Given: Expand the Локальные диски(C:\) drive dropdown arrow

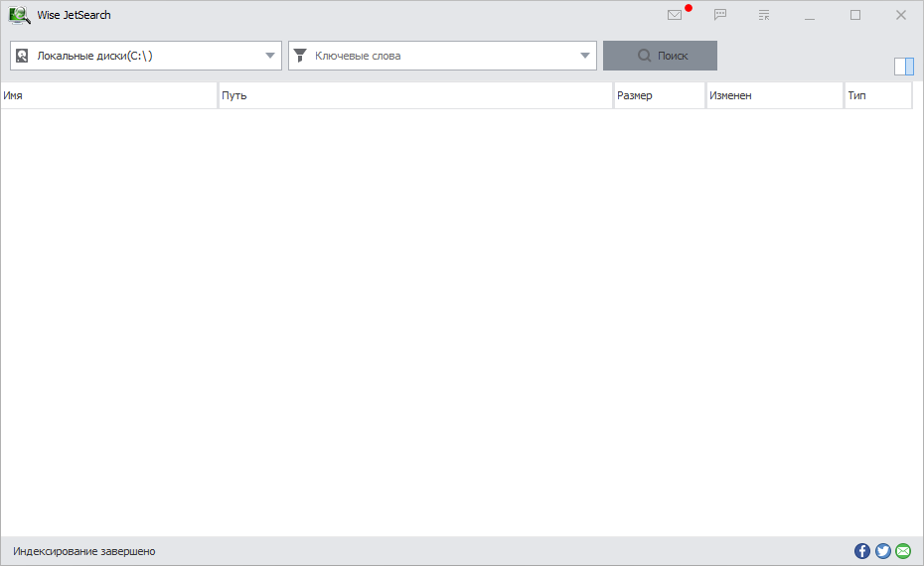Looking at the screenshot, I should [x=270, y=56].
